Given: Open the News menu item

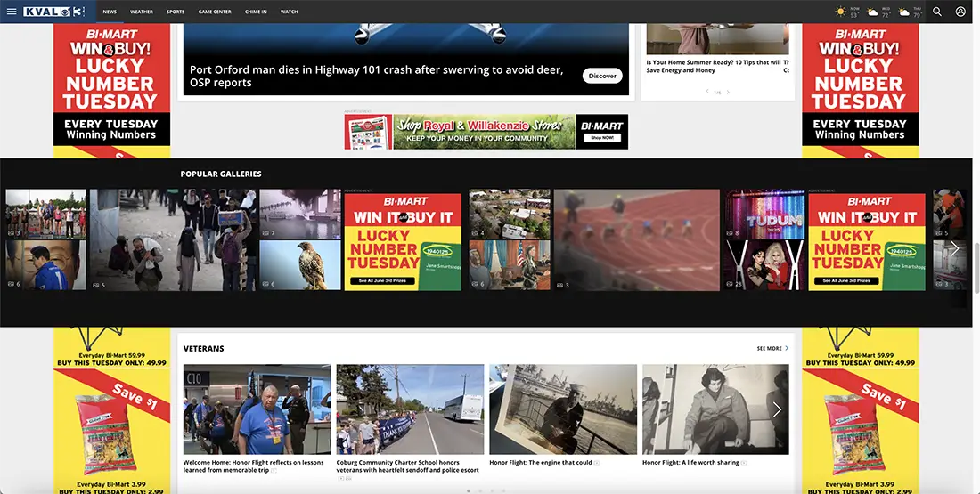Looking at the screenshot, I should point(110,12).
